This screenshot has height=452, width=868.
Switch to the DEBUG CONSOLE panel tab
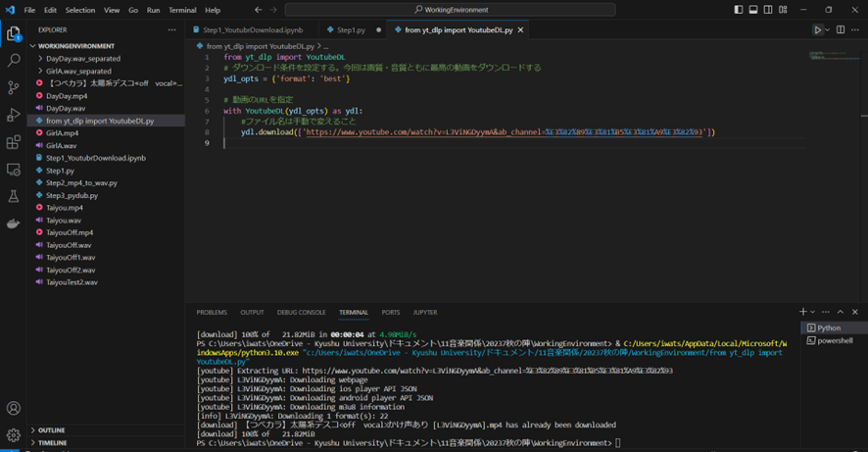(x=301, y=313)
